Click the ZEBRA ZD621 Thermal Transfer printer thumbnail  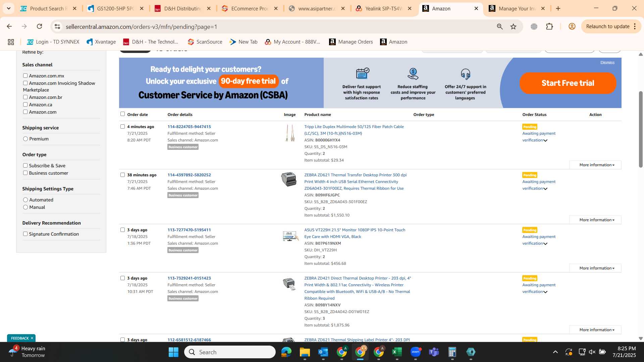[x=289, y=179]
